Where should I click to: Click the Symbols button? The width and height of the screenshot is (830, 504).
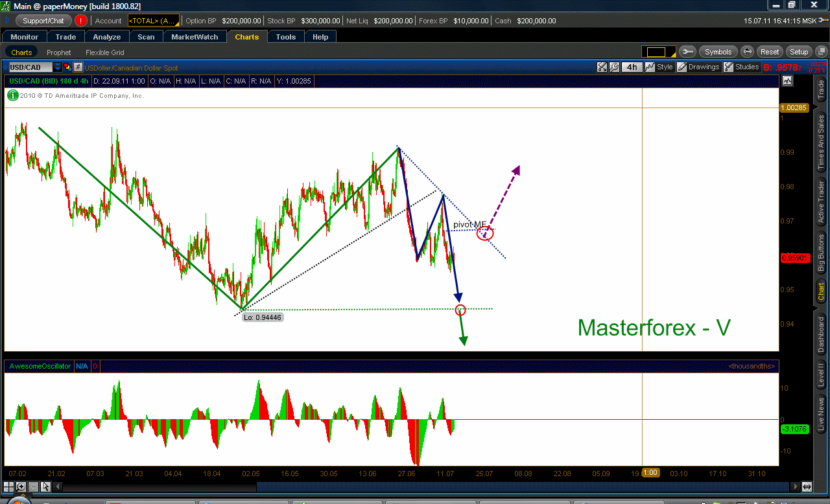tap(718, 52)
